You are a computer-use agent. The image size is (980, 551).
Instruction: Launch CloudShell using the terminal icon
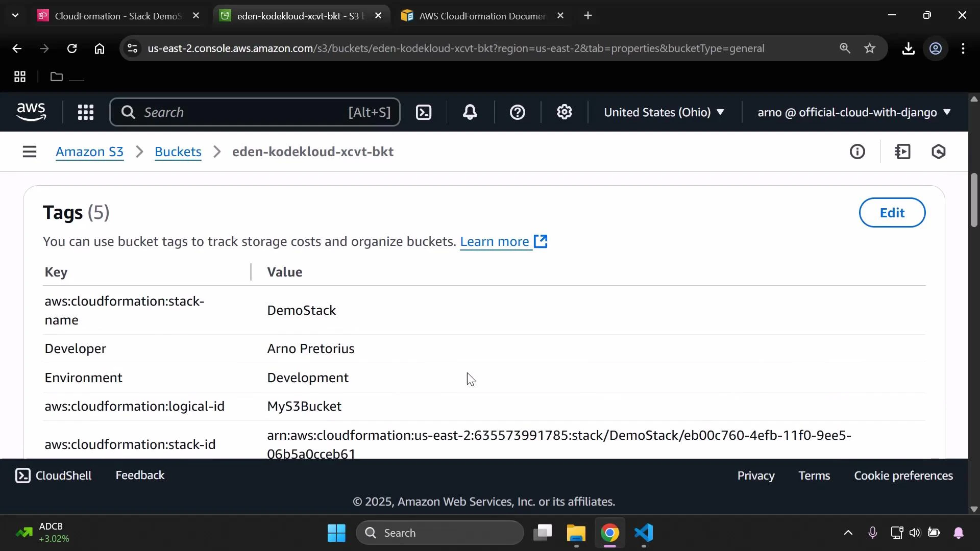click(424, 112)
